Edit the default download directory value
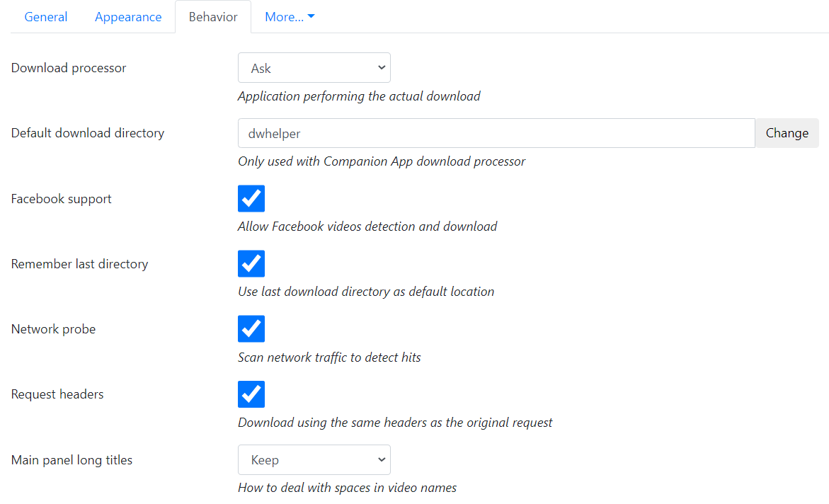 pyautogui.click(x=496, y=132)
